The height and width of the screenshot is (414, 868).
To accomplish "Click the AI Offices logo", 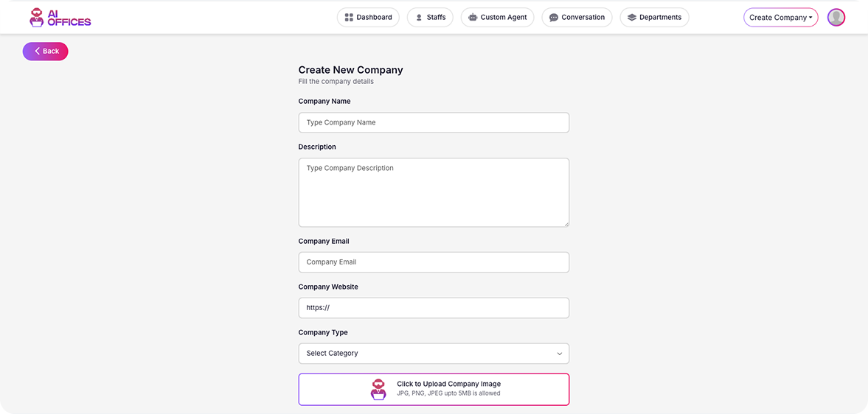I will click(x=60, y=17).
